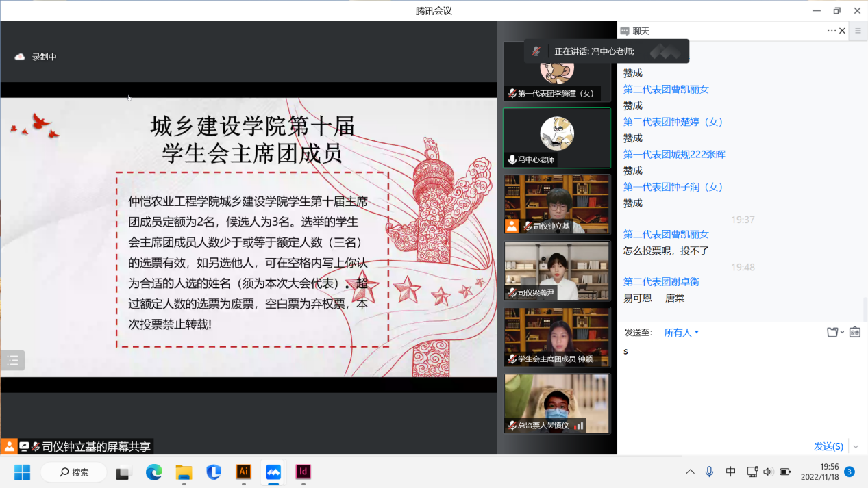Expand the 所有人 recipient dropdown
The width and height of the screenshot is (868, 488).
point(681,333)
